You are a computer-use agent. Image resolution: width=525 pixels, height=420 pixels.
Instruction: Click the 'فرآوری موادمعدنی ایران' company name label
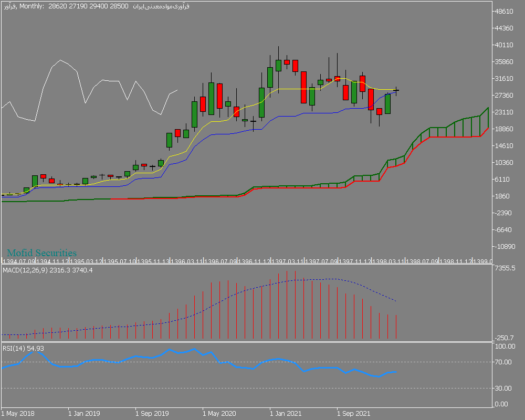161,6
